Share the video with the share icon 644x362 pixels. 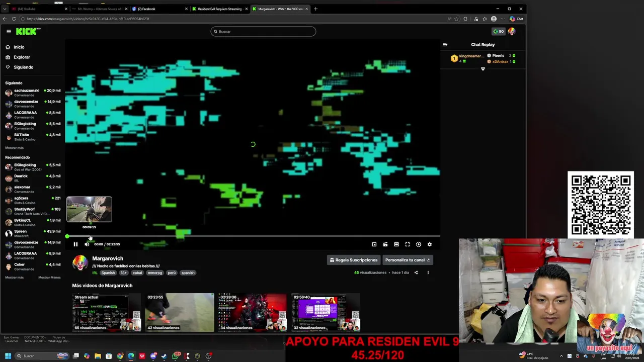click(x=416, y=273)
